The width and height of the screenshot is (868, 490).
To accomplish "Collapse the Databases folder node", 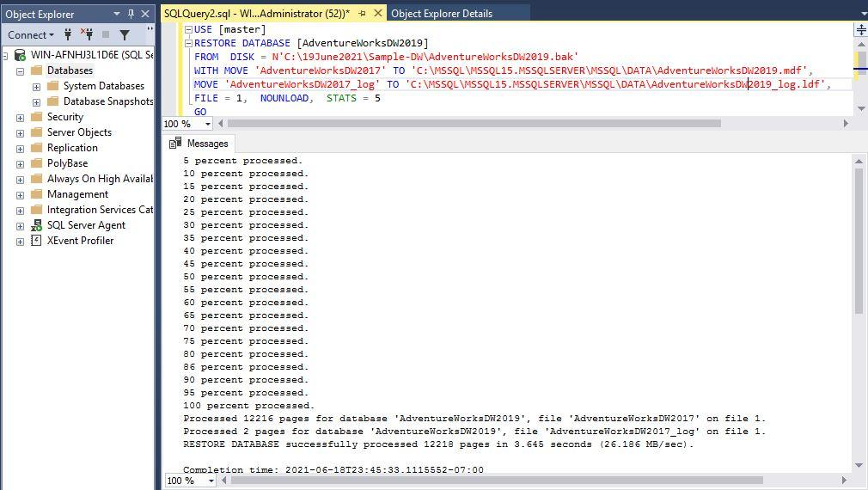I will coord(21,71).
